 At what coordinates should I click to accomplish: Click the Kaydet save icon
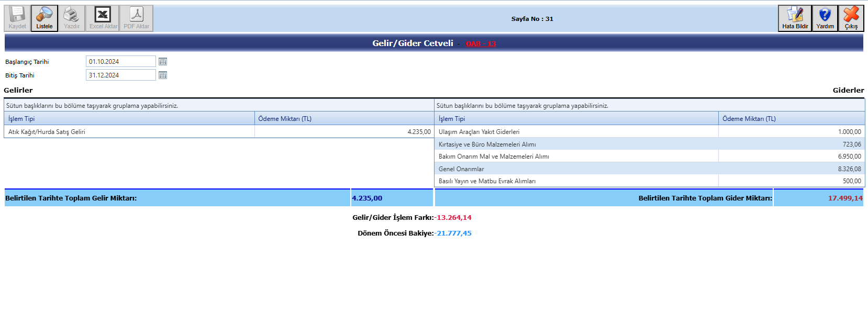[17, 18]
